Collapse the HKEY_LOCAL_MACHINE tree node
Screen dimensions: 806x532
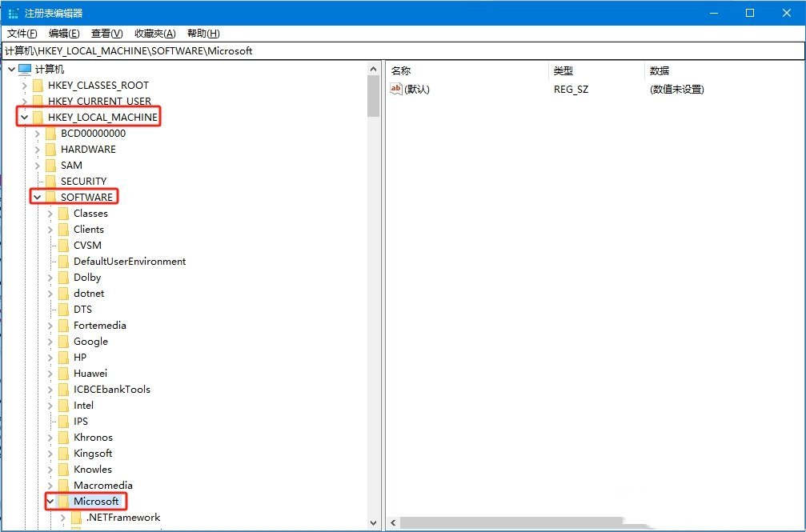24,118
